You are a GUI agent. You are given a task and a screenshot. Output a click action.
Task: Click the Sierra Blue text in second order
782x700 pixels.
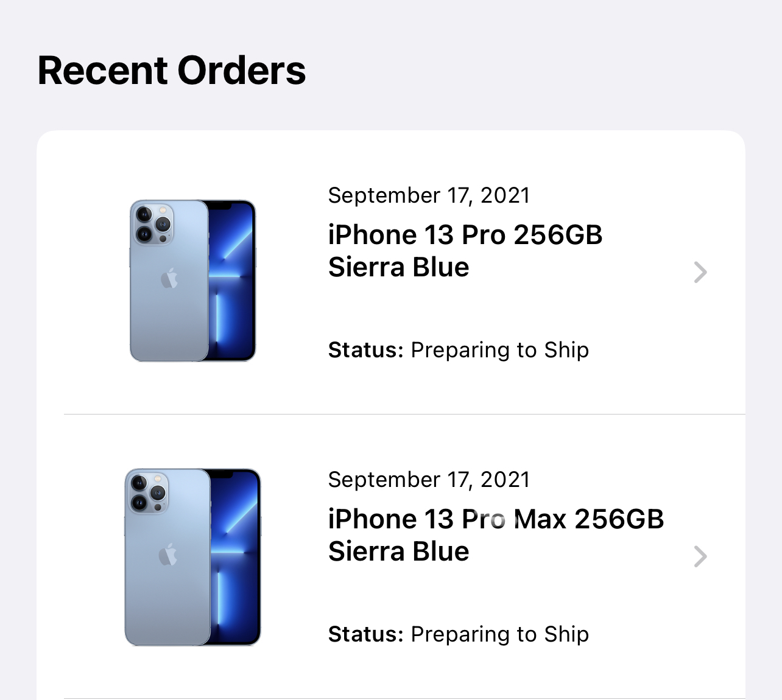coord(399,551)
